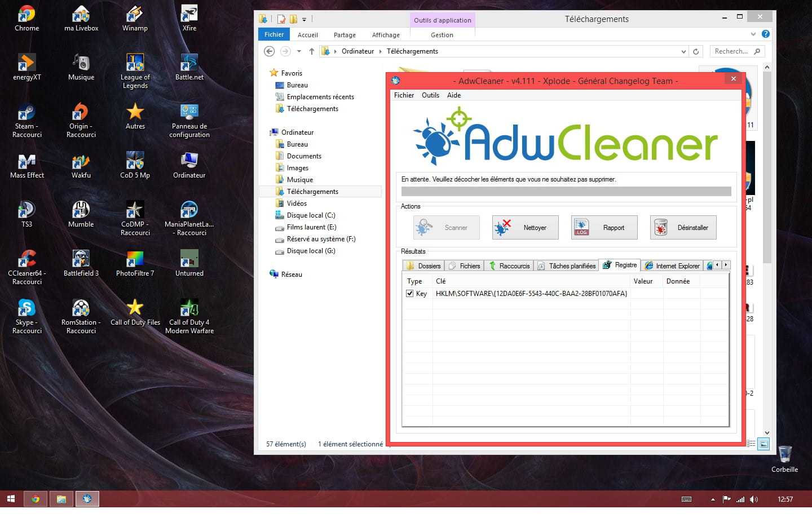Screen dimensions: 812x531
Task: Launch Unturned desktop icon
Action: click(189, 263)
